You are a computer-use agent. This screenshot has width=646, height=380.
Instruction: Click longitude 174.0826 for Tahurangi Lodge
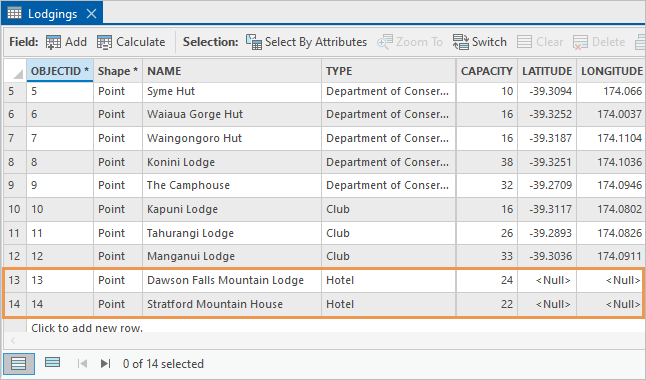611,233
